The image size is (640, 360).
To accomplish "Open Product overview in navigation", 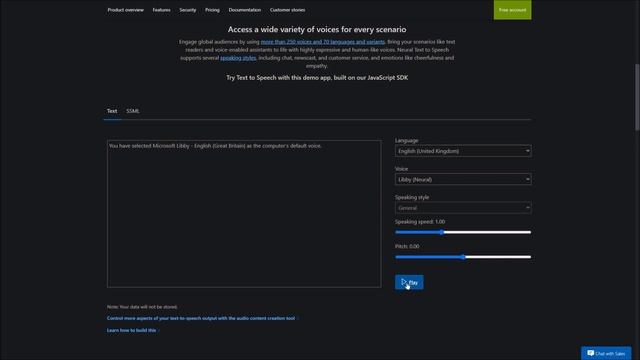I will coord(125,10).
